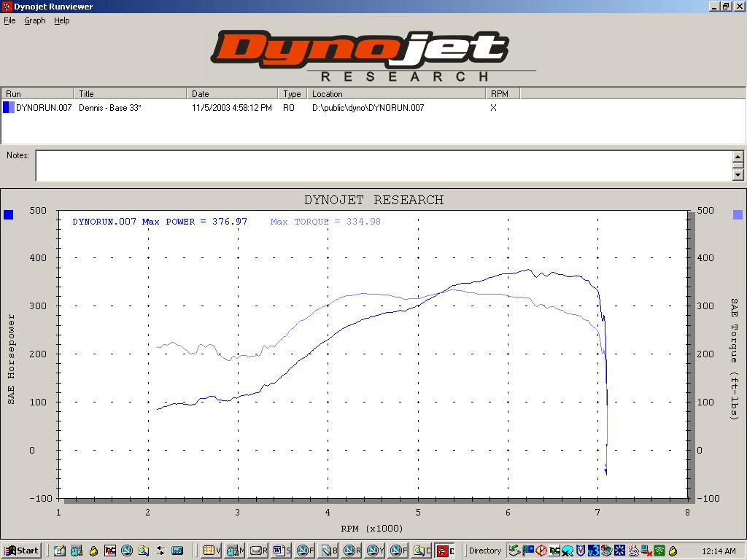Switch to the taskbar window labeled M

click(235, 551)
